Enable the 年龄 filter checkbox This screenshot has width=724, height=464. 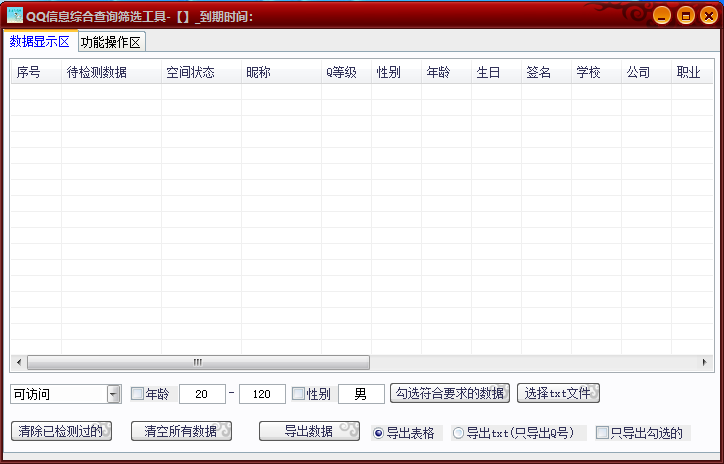coord(138,394)
